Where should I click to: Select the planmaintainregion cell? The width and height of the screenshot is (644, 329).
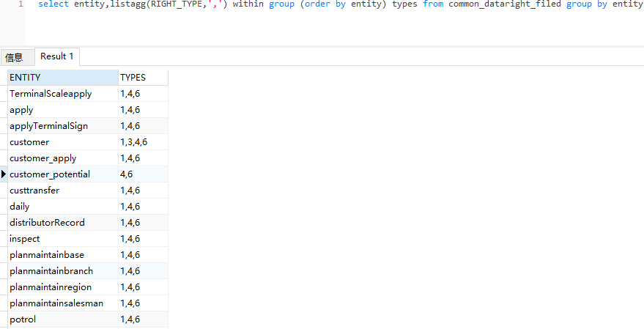(63, 287)
